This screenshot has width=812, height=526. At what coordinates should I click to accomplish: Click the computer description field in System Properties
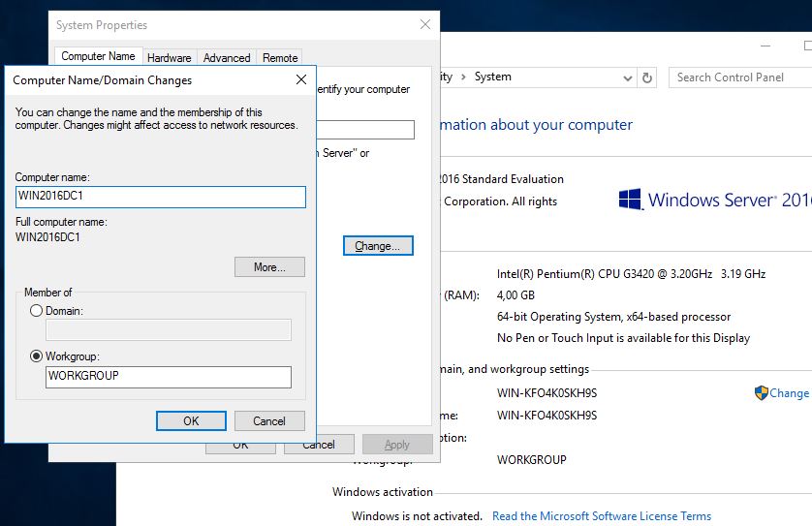point(365,130)
